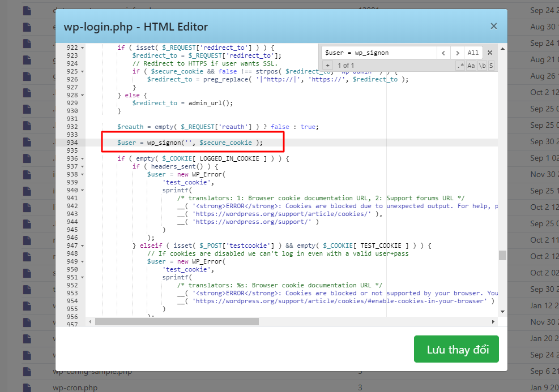Close the HTML Editor dialog
This screenshot has height=392, width=559.
click(494, 27)
